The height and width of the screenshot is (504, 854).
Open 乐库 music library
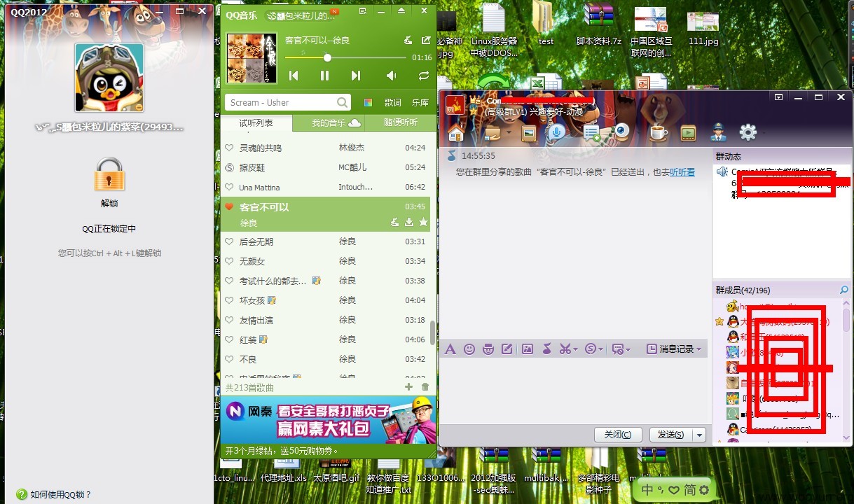[x=420, y=103]
